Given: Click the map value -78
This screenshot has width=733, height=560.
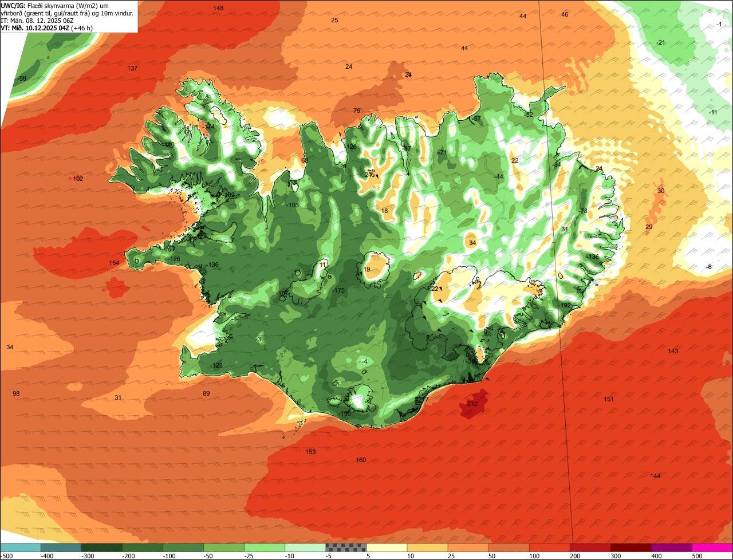Looking at the screenshot, I should point(584,211).
